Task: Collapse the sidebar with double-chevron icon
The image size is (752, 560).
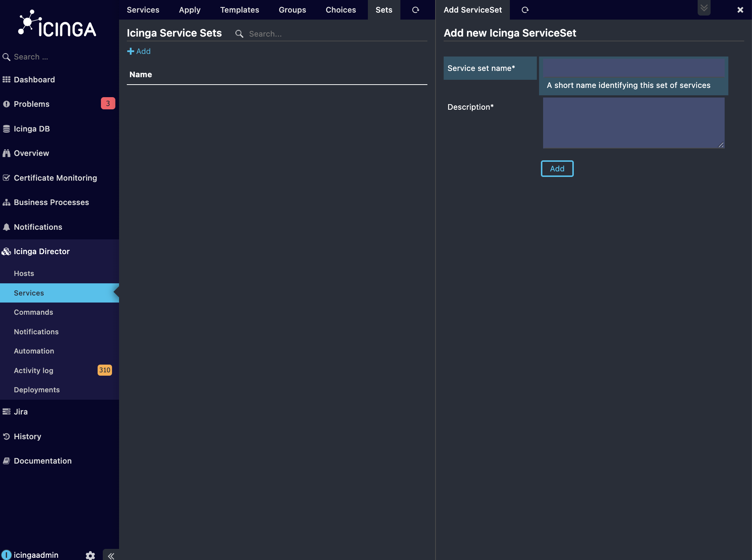Action: pos(111,556)
